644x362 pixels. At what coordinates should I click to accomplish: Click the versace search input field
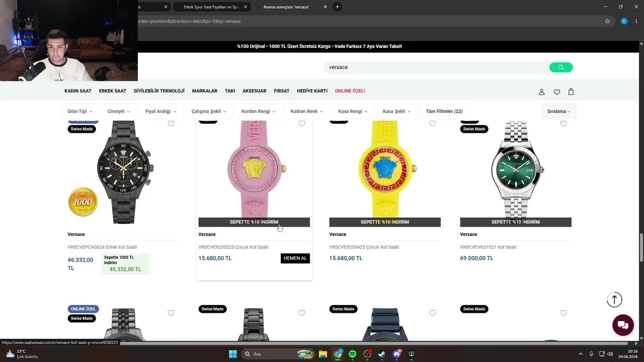[x=437, y=67]
